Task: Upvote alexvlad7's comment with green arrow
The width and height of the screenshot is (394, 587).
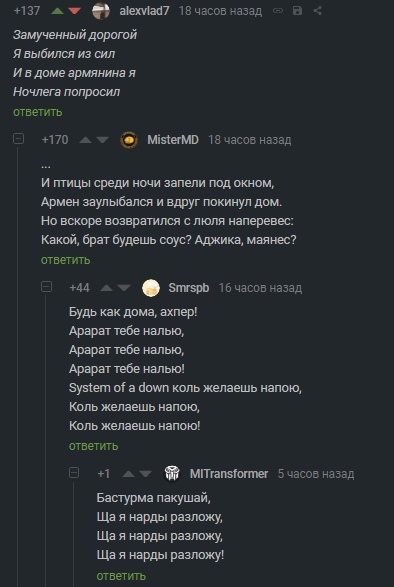Action: [x=57, y=11]
